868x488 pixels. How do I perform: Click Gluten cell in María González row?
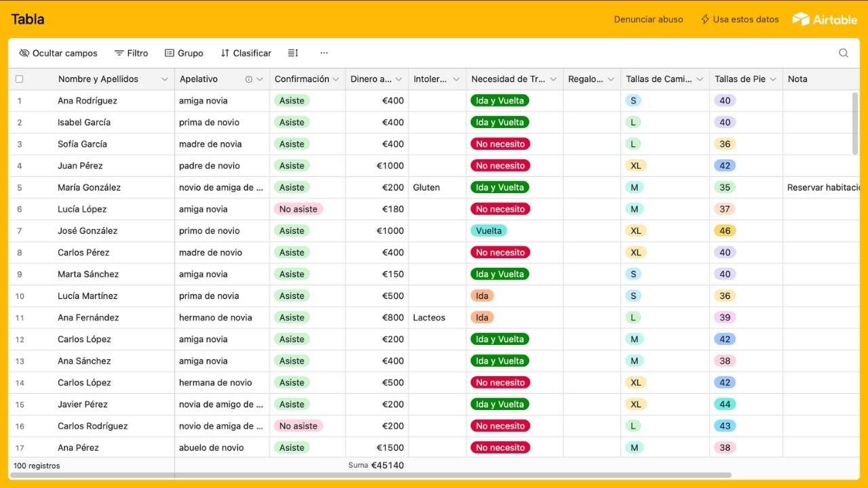pyautogui.click(x=438, y=187)
